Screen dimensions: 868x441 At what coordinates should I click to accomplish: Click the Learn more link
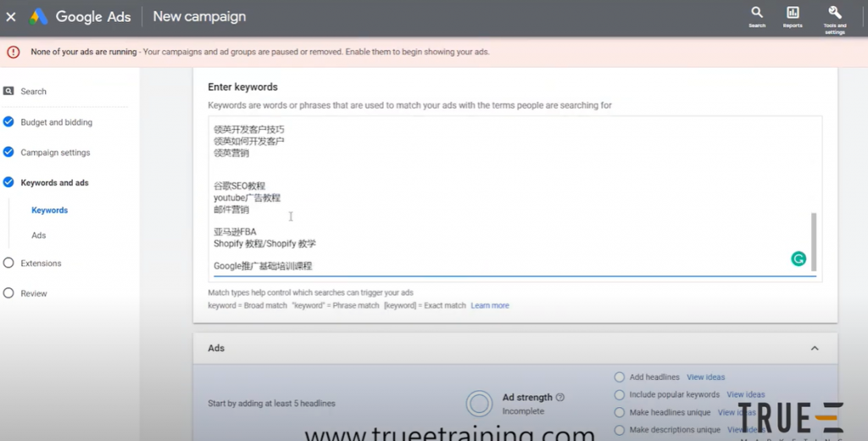490,305
